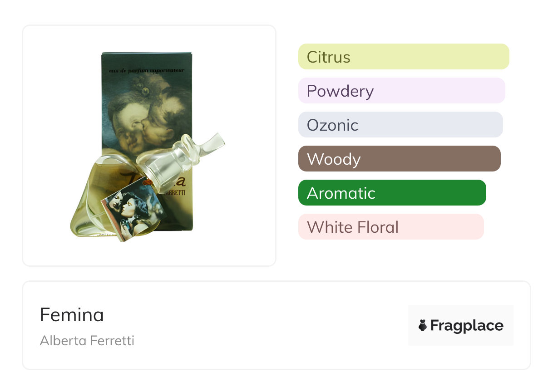Select the green Aromatic accord bar
The height and width of the screenshot is (392, 553).
tap(392, 193)
